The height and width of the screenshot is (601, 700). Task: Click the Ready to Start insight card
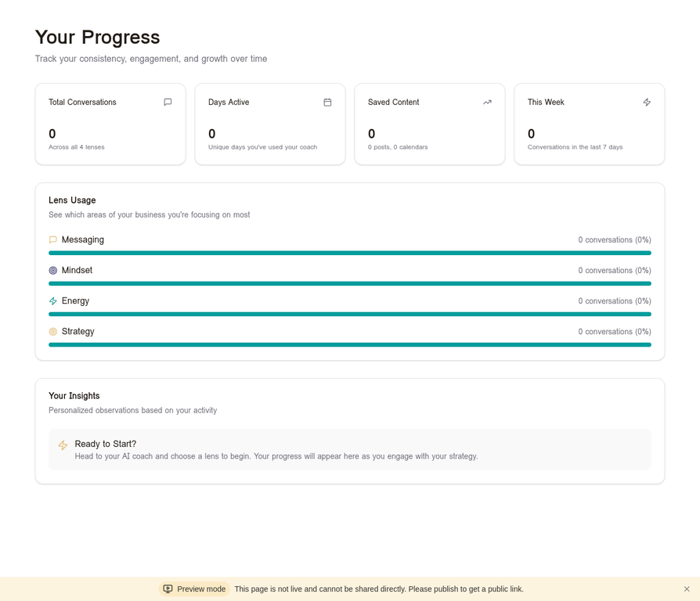coord(350,449)
